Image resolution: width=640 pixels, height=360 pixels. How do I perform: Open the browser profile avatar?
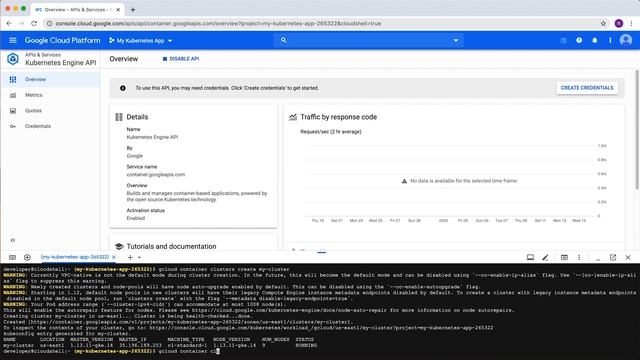tap(619, 24)
